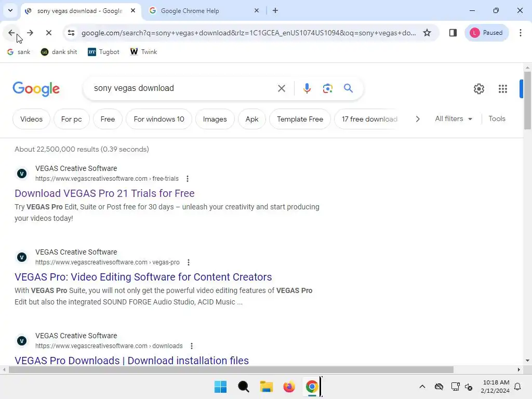Screen dimensions: 532x399
Task: Click the vertical page scrollbar
Action: tap(527, 100)
